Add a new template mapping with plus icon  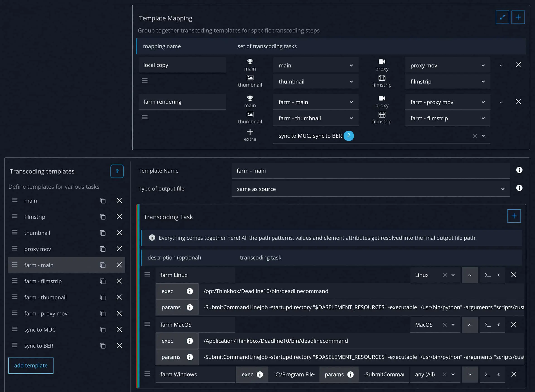click(518, 17)
